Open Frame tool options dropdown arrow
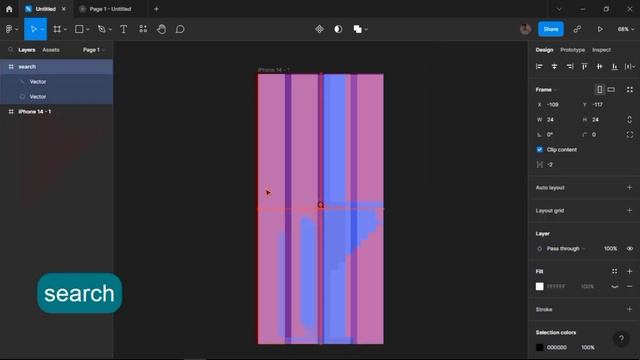 point(65,29)
